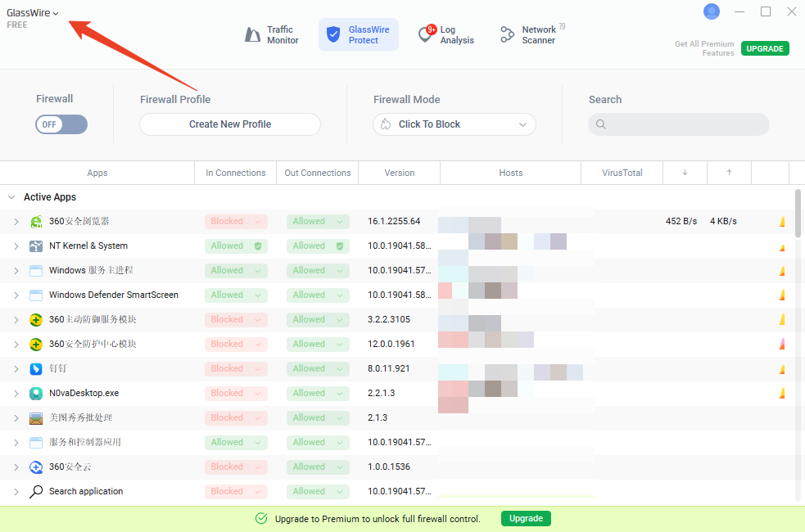Click the Traffic Monitor icon
Viewport: 805px width, 532px height.
(x=253, y=35)
